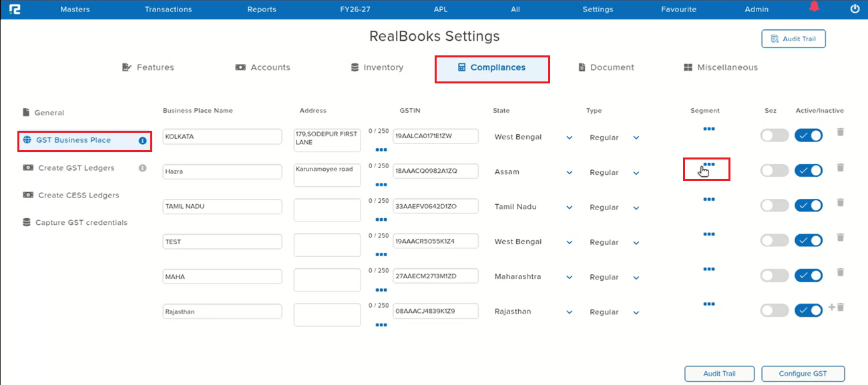Deactivate Rajasthan Active/Inactive switch
Screen dimensions: 868x385
tap(809, 310)
